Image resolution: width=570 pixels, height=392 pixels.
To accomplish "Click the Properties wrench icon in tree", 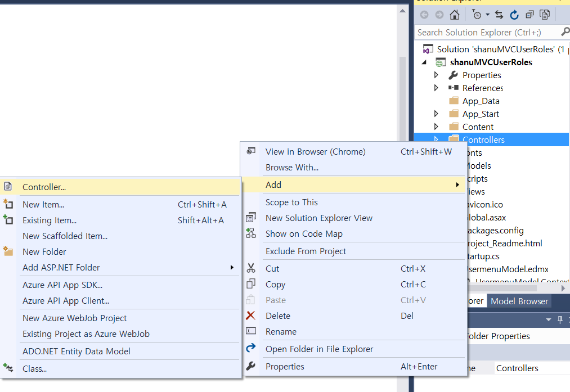I will point(453,75).
